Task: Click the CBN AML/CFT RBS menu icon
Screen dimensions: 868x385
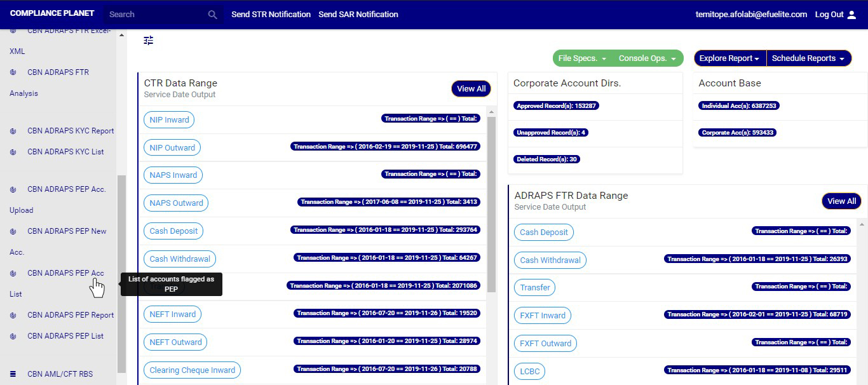Action: pyautogui.click(x=13, y=374)
